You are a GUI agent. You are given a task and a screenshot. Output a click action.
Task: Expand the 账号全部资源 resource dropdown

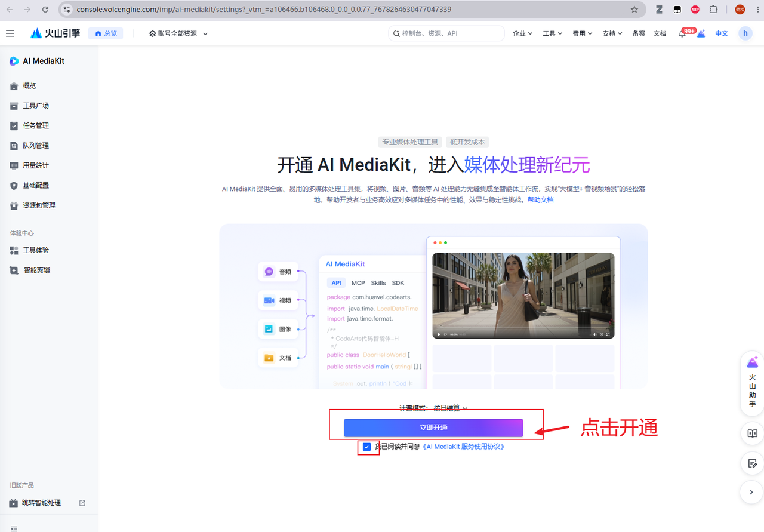tap(178, 33)
